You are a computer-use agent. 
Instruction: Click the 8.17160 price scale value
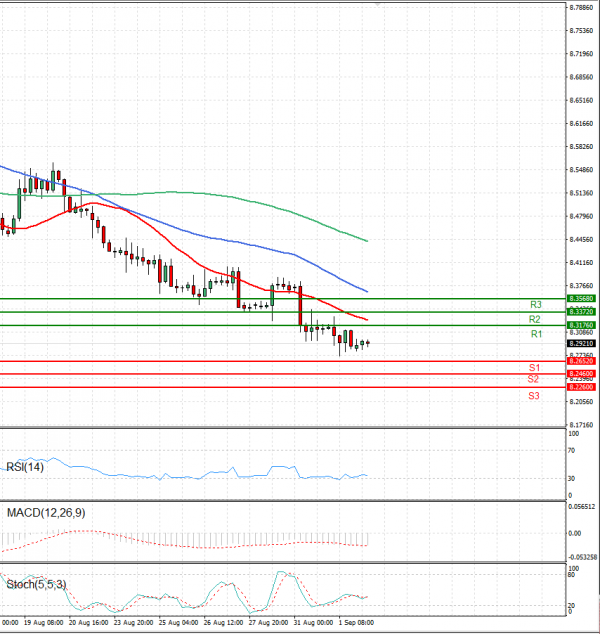click(x=581, y=425)
